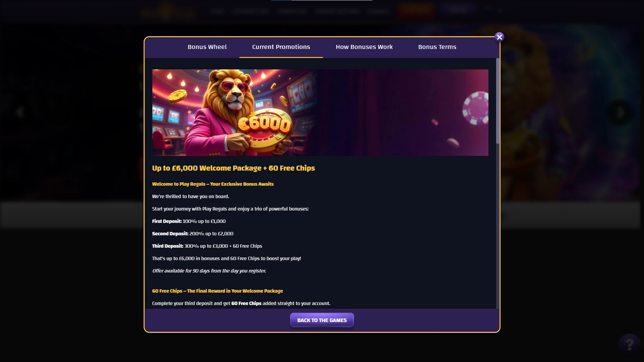The image size is (644, 362).
Task: Click the Back to the Games button
Action: click(322, 320)
